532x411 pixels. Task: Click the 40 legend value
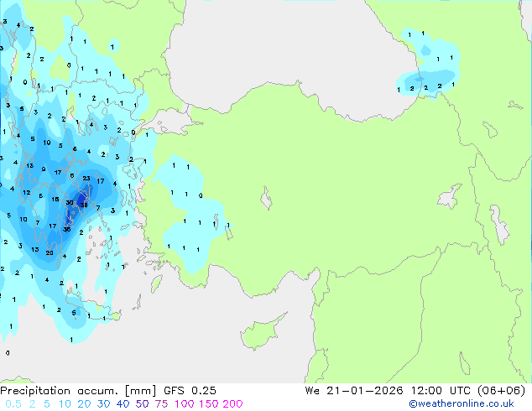coord(123,404)
